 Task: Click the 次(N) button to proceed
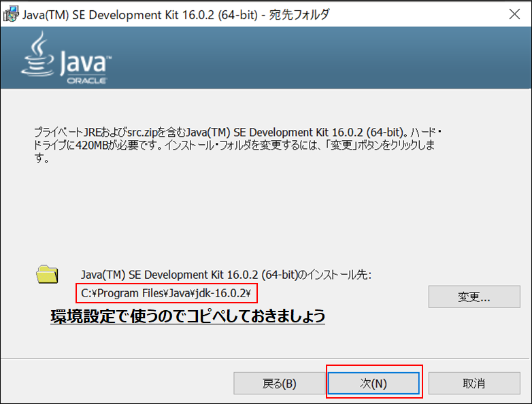[373, 384]
